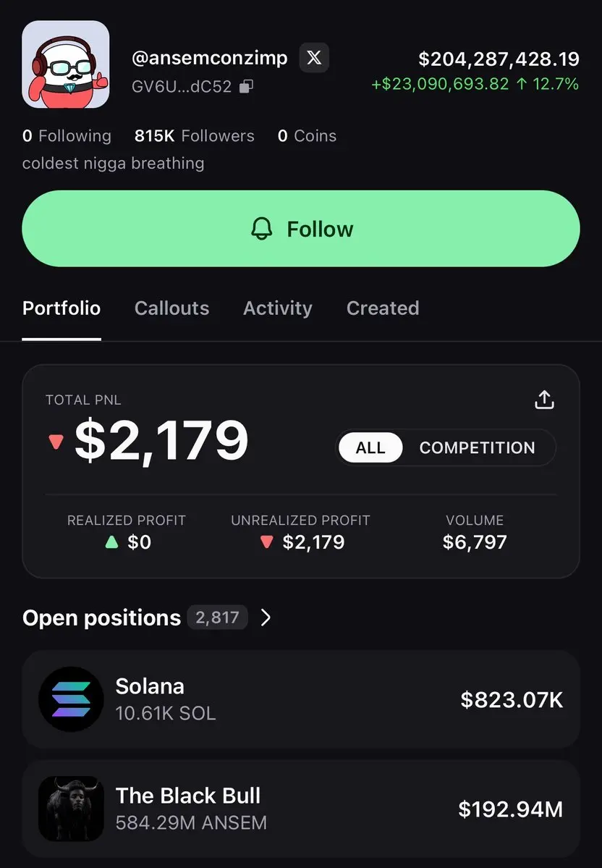Image resolution: width=602 pixels, height=868 pixels.
Task: Open the Solana 10.61K SOL position
Action: point(301,699)
